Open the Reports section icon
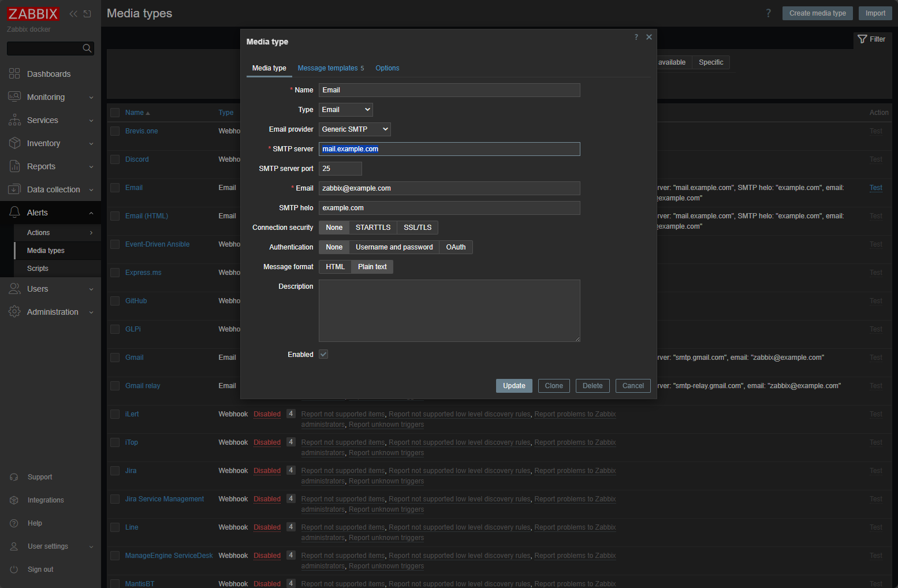The width and height of the screenshot is (898, 588). tap(14, 166)
